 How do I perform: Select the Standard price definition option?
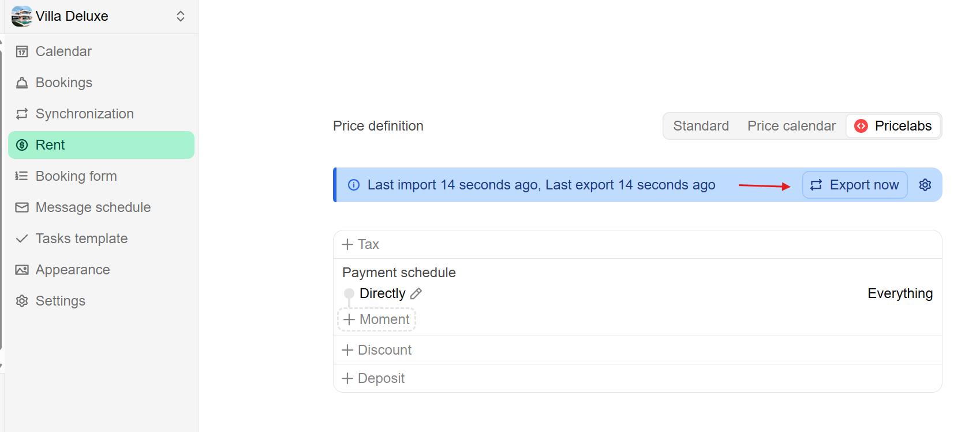coord(701,126)
